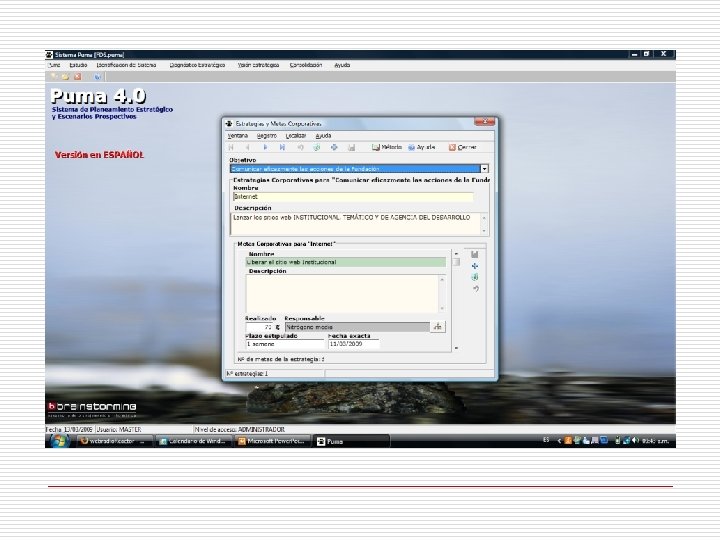Switch to Firefox taskbar button
Screen dimensions: 720x540
click(x=115, y=441)
